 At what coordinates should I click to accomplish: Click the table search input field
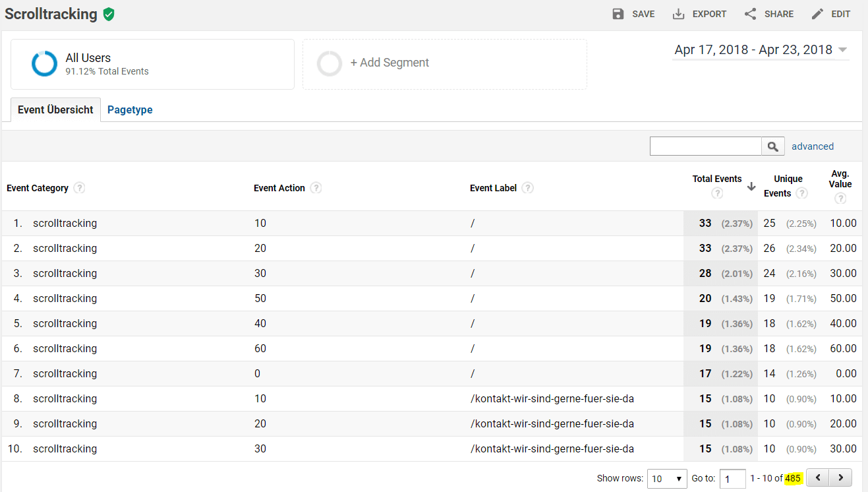tap(705, 146)
